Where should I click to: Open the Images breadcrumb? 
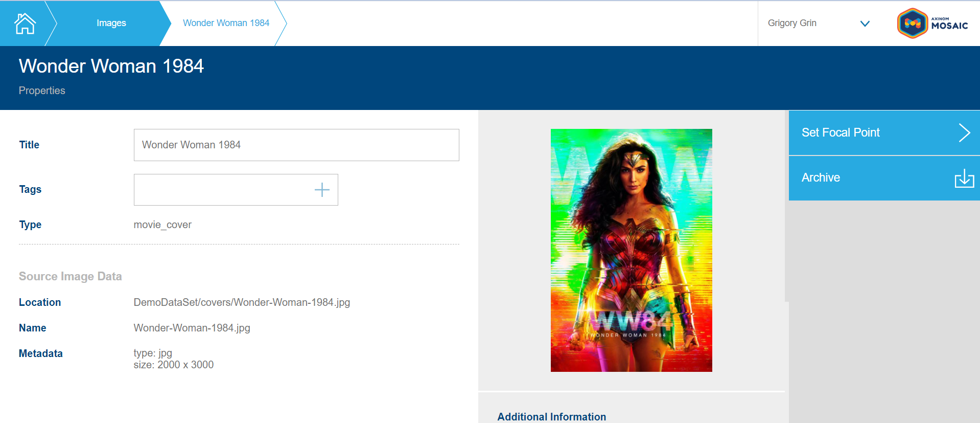111,23
